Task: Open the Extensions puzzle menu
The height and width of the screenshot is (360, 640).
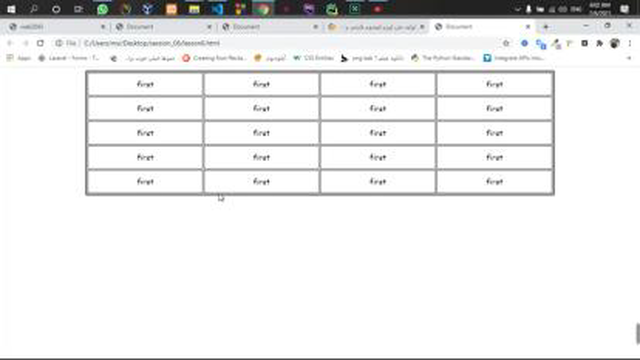Action: click(600, 43)
